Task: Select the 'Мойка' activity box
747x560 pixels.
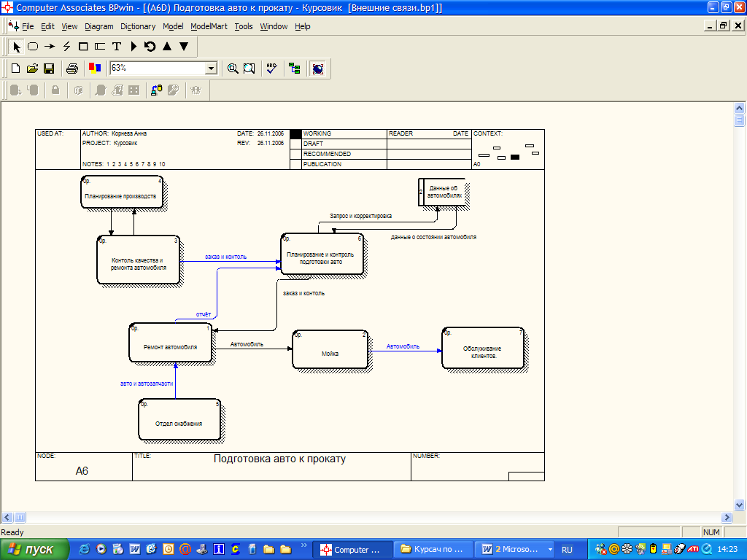Action: pos(330,349)
